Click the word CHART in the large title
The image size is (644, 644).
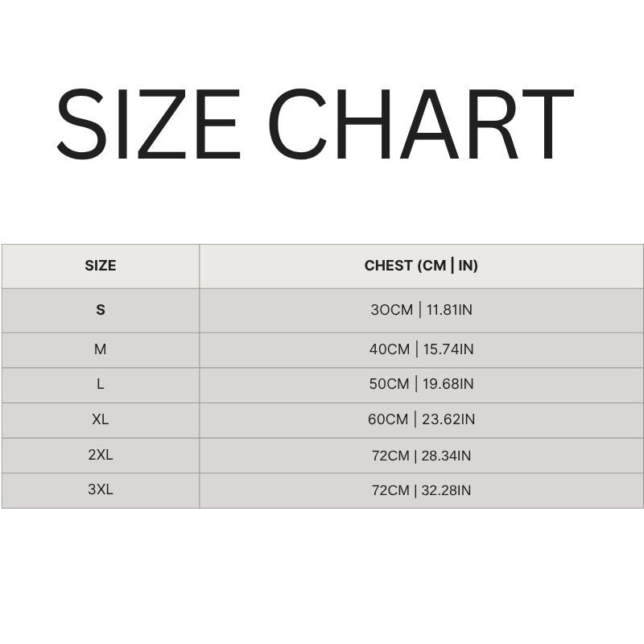point(419,126)
